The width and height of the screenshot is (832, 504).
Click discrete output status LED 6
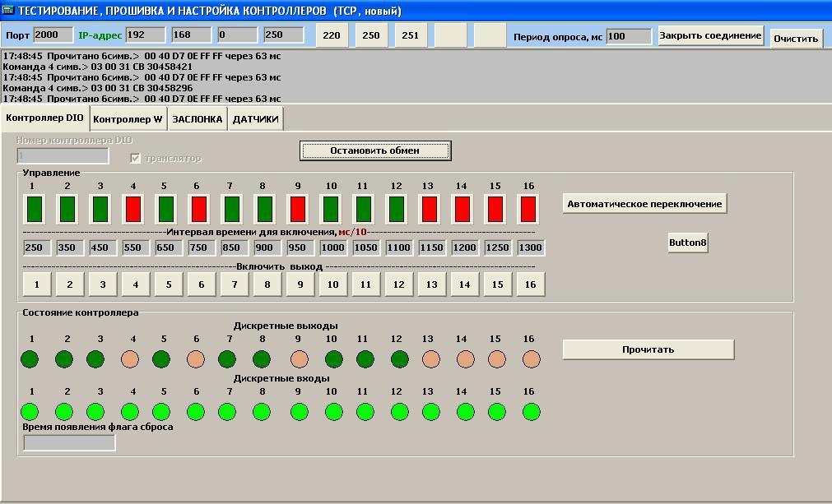[196, 359]
